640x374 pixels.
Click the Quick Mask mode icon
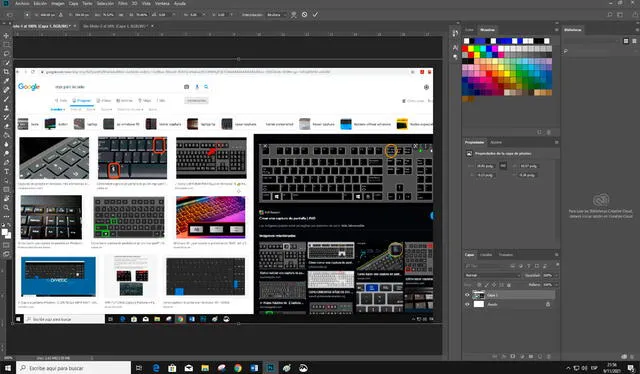tap(6, 245)
